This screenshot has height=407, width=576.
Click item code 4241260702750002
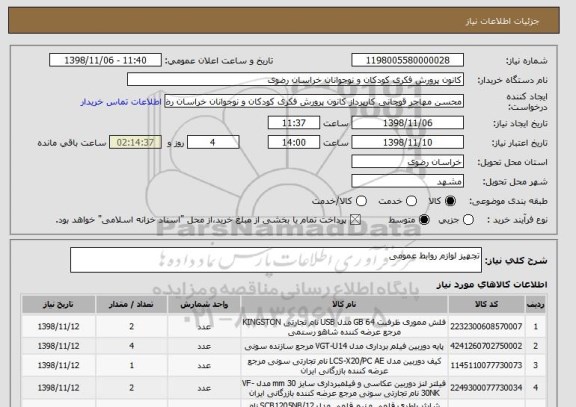[x=486, y=346]
